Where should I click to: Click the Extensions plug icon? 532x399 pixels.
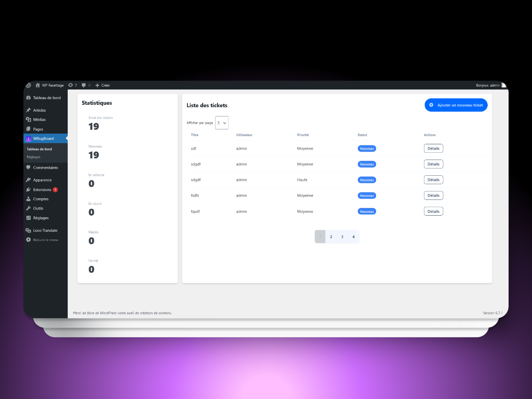[28, 190]
